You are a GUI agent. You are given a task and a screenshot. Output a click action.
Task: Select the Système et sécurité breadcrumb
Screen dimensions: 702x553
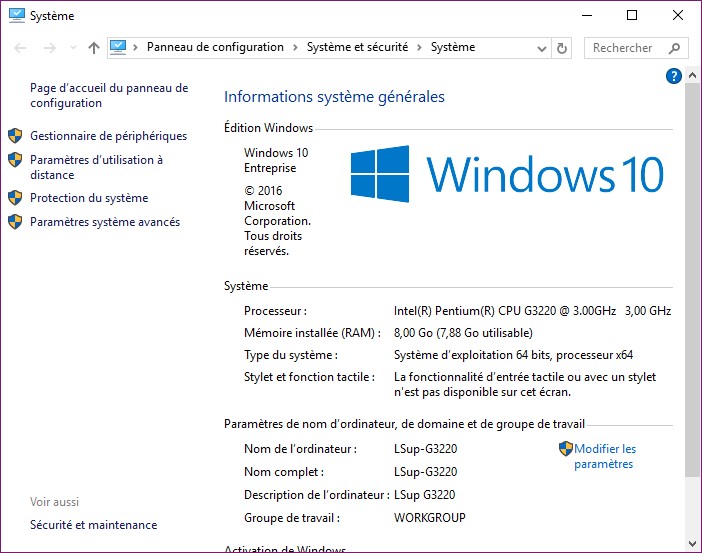(362, 47)
